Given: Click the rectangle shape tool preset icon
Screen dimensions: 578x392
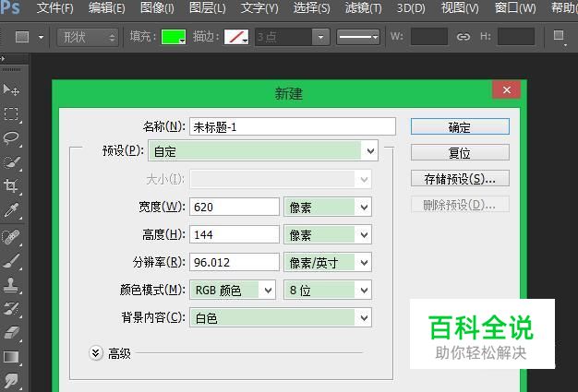Looking at the screenshot, I should 22,37.
